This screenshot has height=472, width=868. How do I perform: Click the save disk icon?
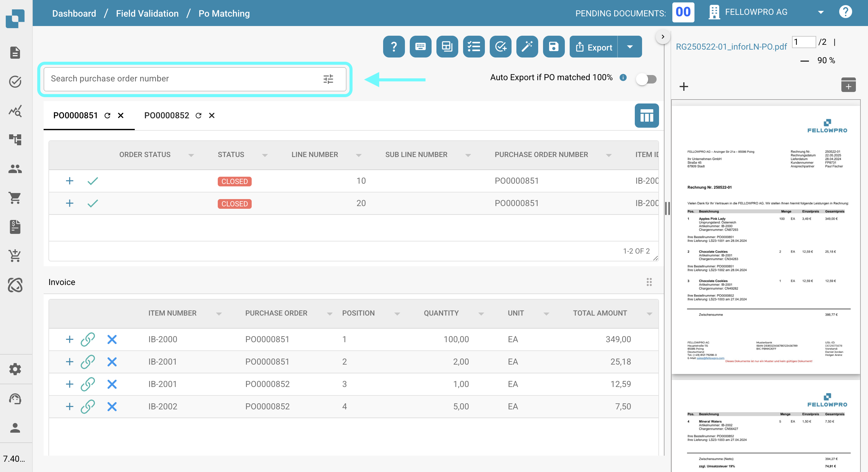(x=554, y=47)
